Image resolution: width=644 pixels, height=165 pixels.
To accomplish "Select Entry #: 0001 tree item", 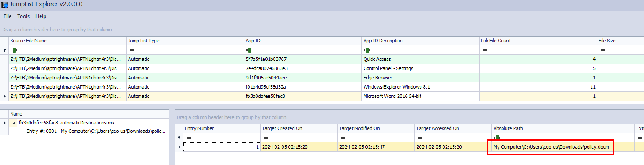I will pyautogui.click(x=96, y=131).
